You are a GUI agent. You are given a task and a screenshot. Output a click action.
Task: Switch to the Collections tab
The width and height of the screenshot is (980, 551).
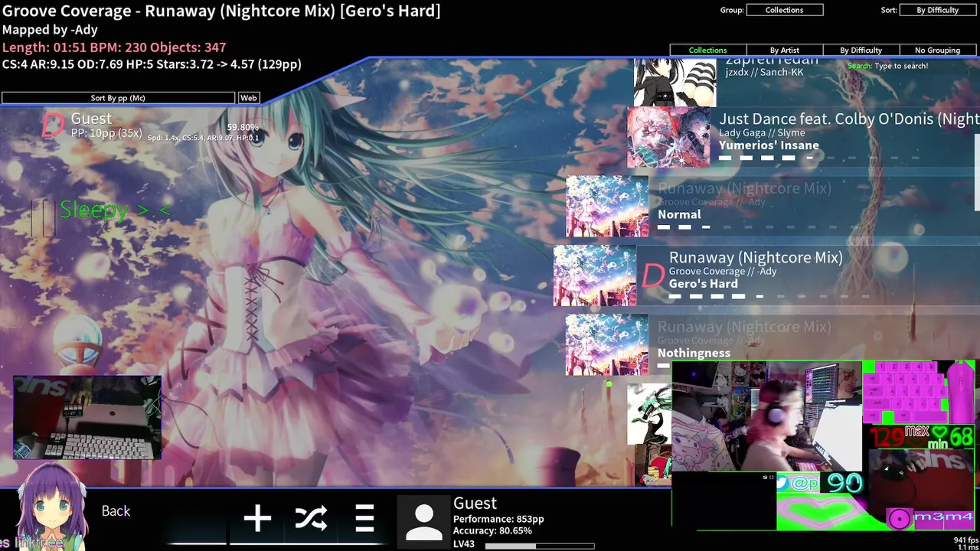coord(707,50)
